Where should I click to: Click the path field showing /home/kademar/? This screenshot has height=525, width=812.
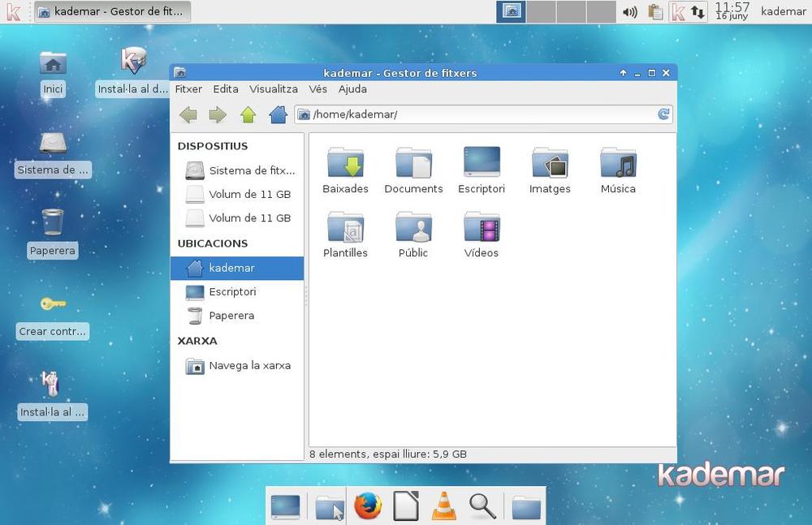(x=479, y=114)
